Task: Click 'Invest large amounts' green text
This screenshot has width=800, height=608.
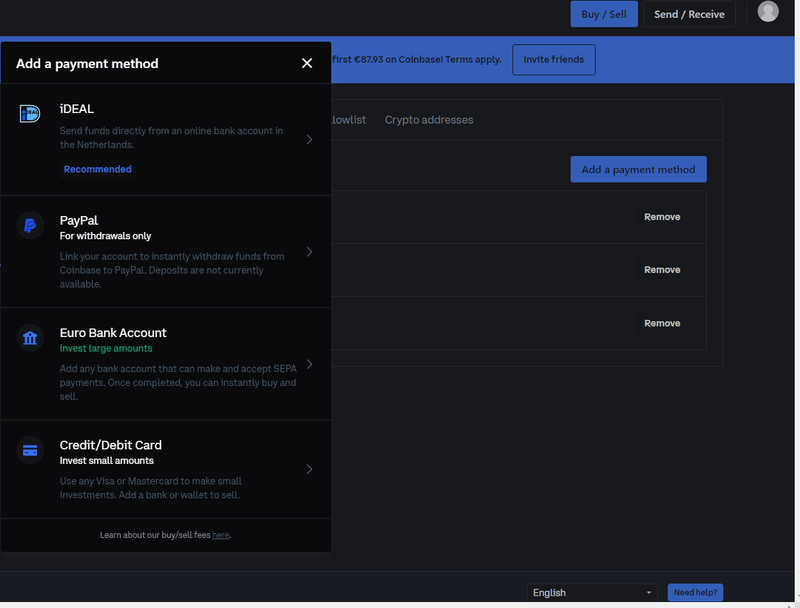Action: [106, 348]
